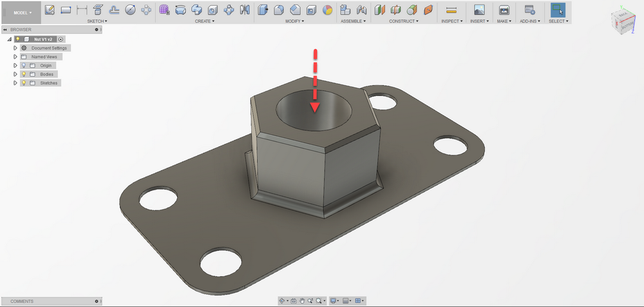Select the Project geometry sketch icon
The height and width of the screenshot is (307, 644).
click(x=98, y=10)
